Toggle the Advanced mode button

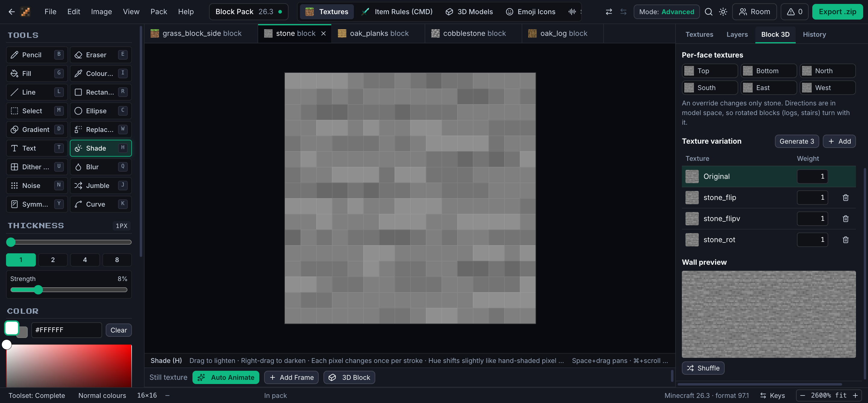(x=667, y=12)
